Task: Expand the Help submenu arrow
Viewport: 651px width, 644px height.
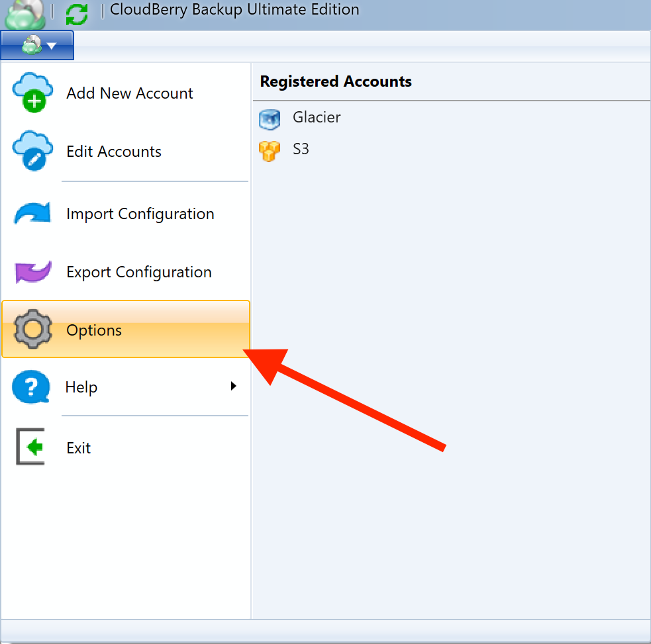Action: click(233, 386)
